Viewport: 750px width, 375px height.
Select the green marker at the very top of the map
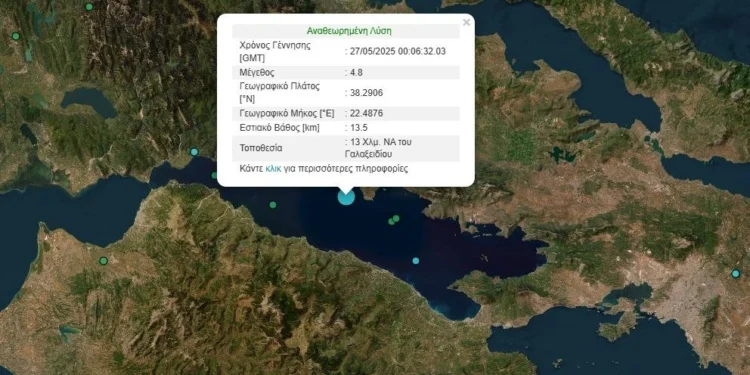coord(89,7)
